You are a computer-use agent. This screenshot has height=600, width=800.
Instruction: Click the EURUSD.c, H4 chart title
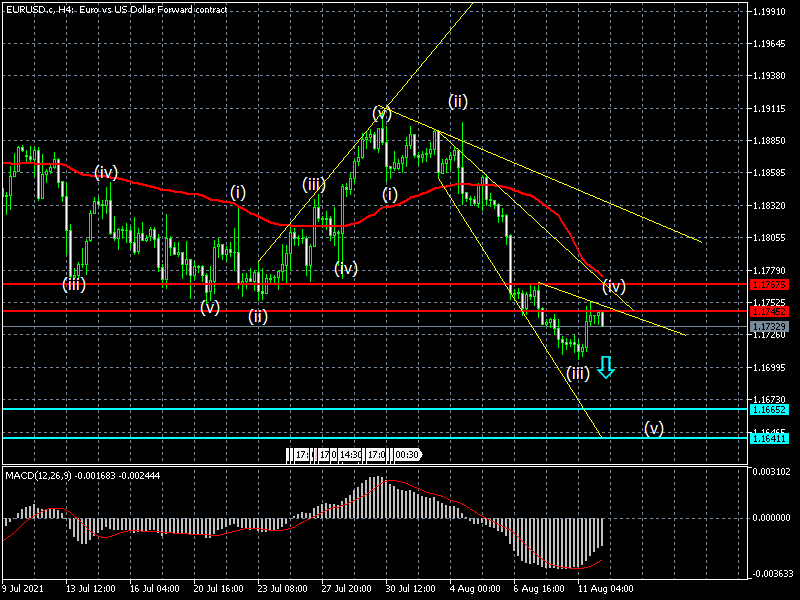tap(114, 9)
